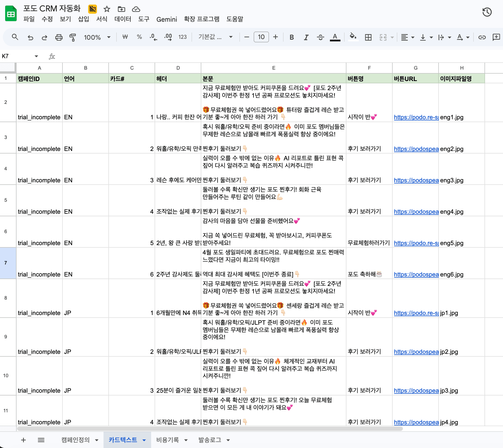Star the 포도 CRM 자동화 document
Image resolution: width=503 pixels, height=448 pixels.
click(x=107, y=9)
